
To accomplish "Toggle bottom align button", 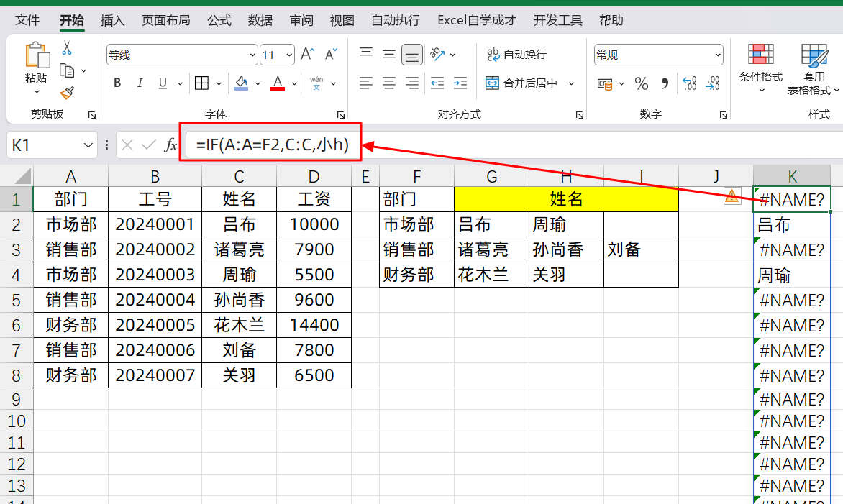I will pyautogui.click(x=412, y=55).
